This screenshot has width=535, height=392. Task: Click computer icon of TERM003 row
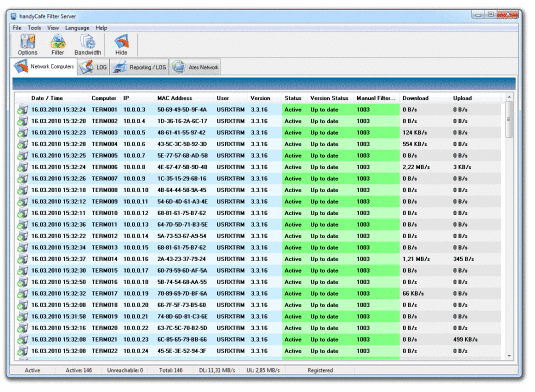click(x=23, y=133)
